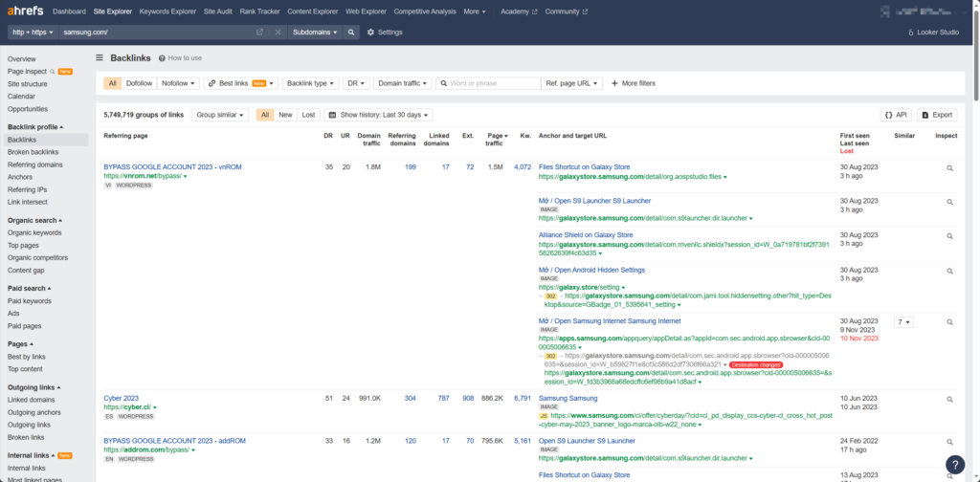Screen dimensions: 980x482
Task: Inspect the Alliance Shield on Galaxy Store backlink
Action: click(x=950, y=236)
